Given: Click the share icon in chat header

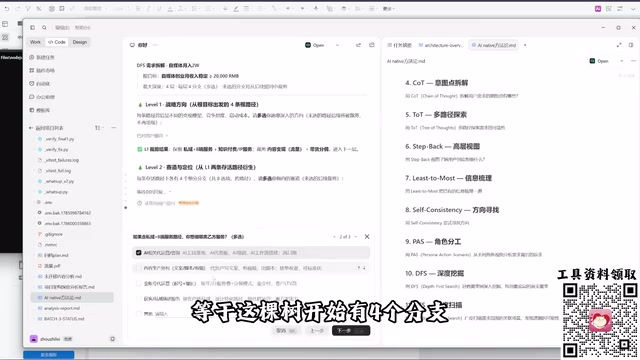Looking at the screenshot, I should 358,45.
